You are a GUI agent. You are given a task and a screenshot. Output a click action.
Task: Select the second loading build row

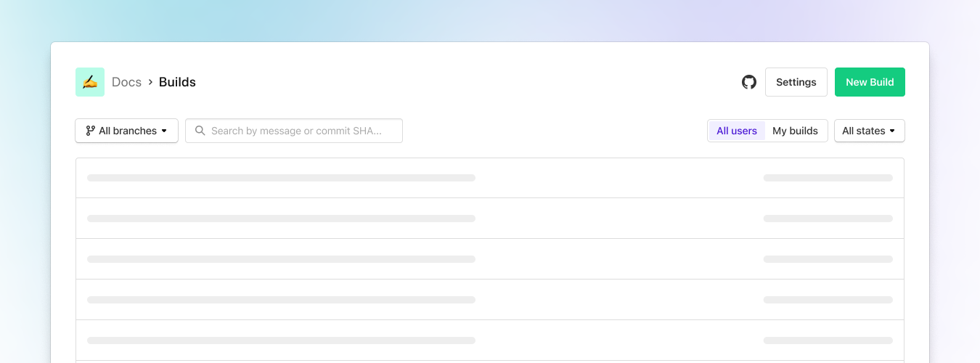(x=490, y=219)
